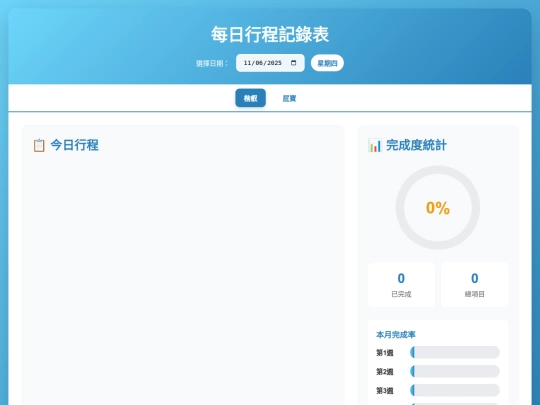
Task: Click the 第1週 label
Action: [x=385, y=353]
